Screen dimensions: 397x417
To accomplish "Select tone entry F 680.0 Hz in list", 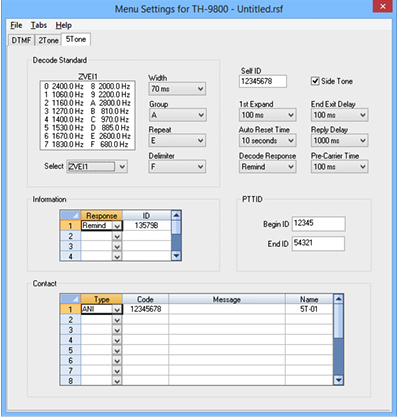I will (109, 145).
